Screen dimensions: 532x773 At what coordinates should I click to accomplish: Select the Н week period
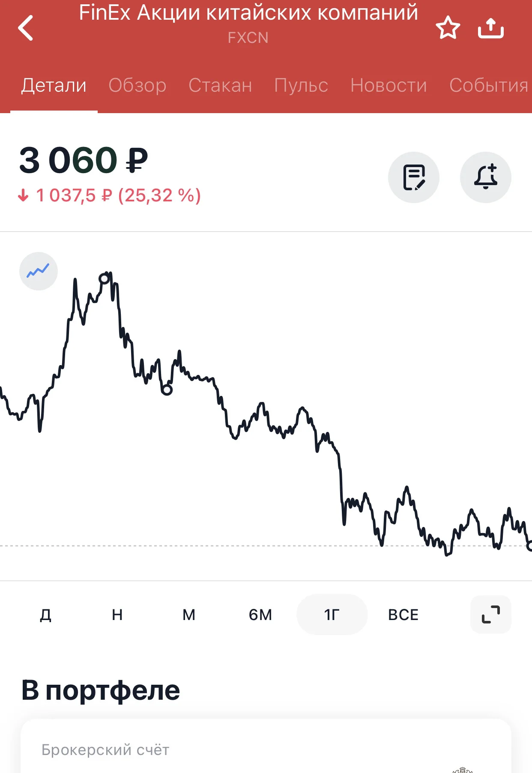(117, 615)
